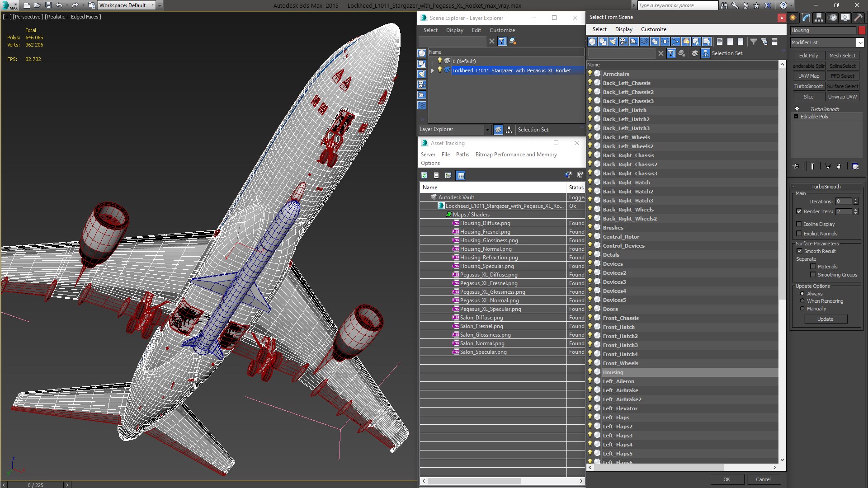Uncheck the Smooth Result checkbox
The height and width of the screenshot is (488, 868).
799,251
